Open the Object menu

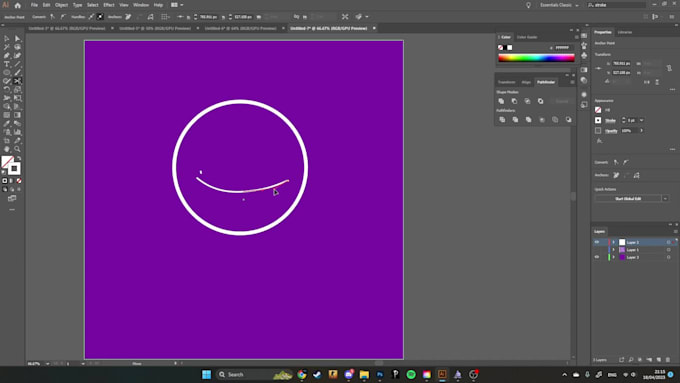pyautogui.click(x=61, y=5)
